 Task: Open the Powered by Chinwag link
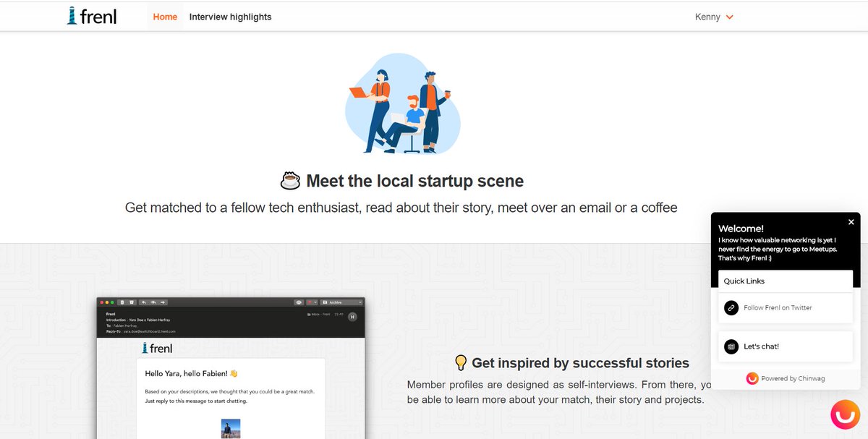[793, 378]
